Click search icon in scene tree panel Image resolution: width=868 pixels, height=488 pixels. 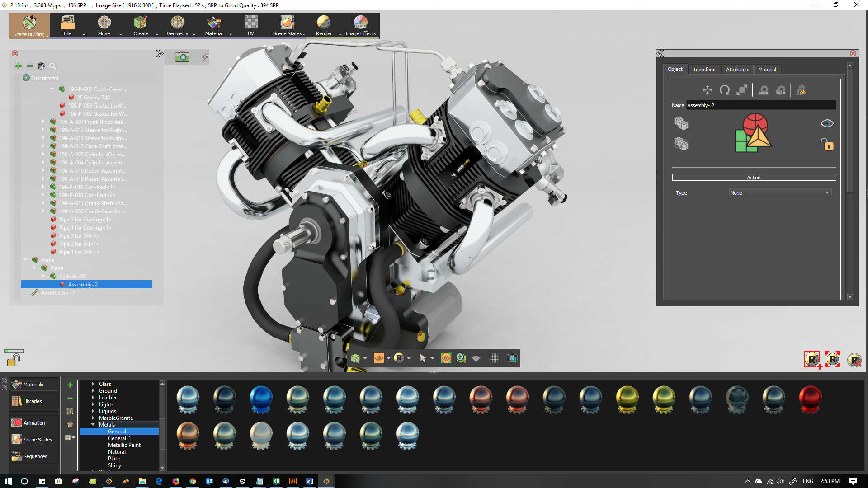click(x=52, y=66)
